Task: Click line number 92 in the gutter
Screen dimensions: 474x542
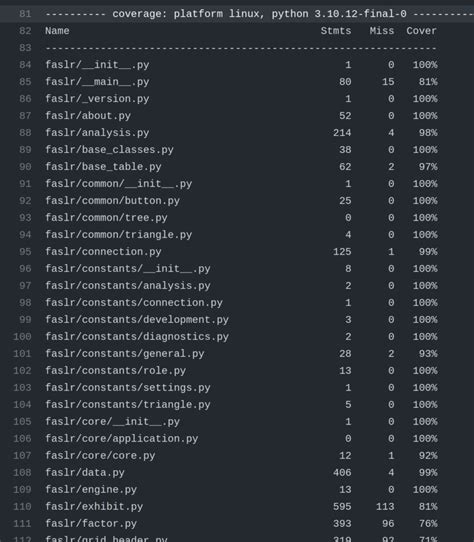Action: pyautogui.click(x=25, y=201)
